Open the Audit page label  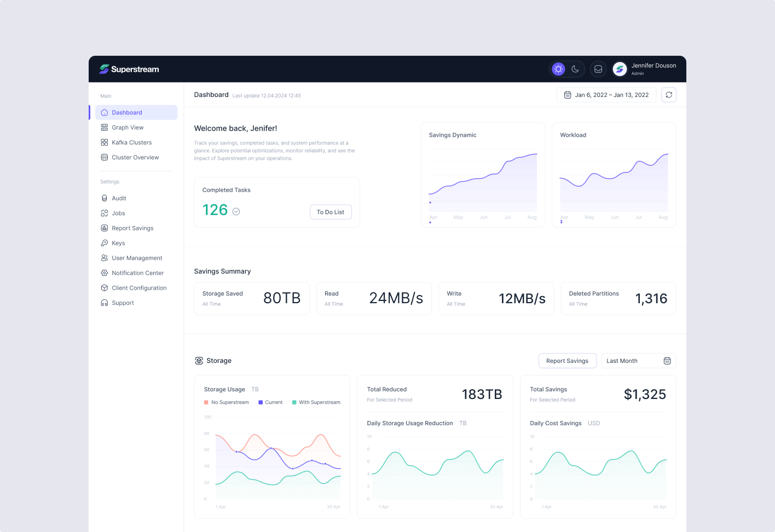click(x=119, y=198)
